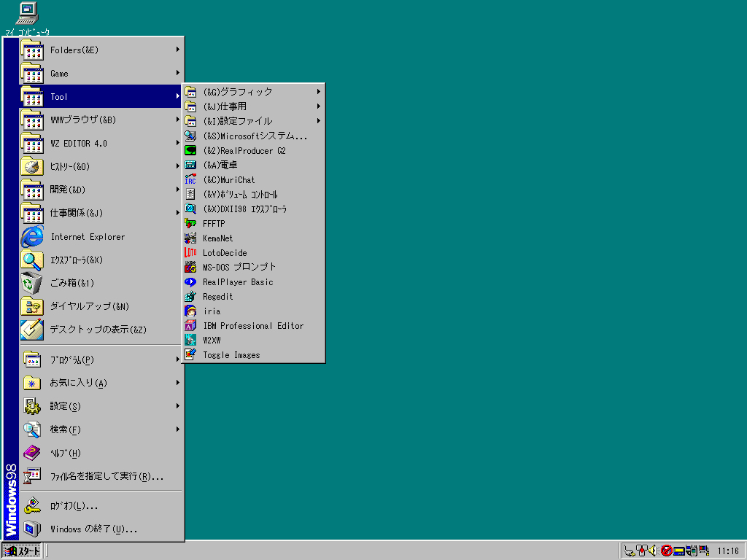Click the fan-shaped tray icon
The width and height of the screenshot is (747, 560).
(x=641, y=551)
